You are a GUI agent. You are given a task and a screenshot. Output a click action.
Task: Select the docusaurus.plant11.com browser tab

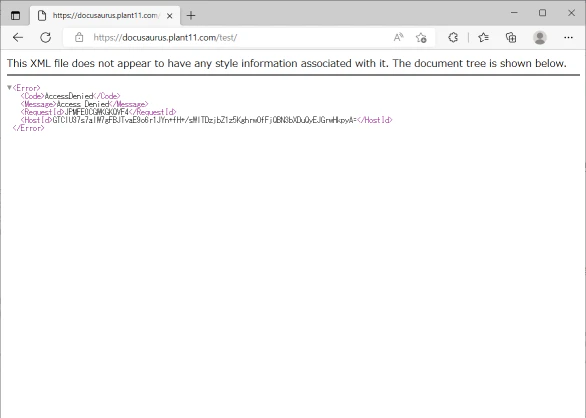[105, 16]
